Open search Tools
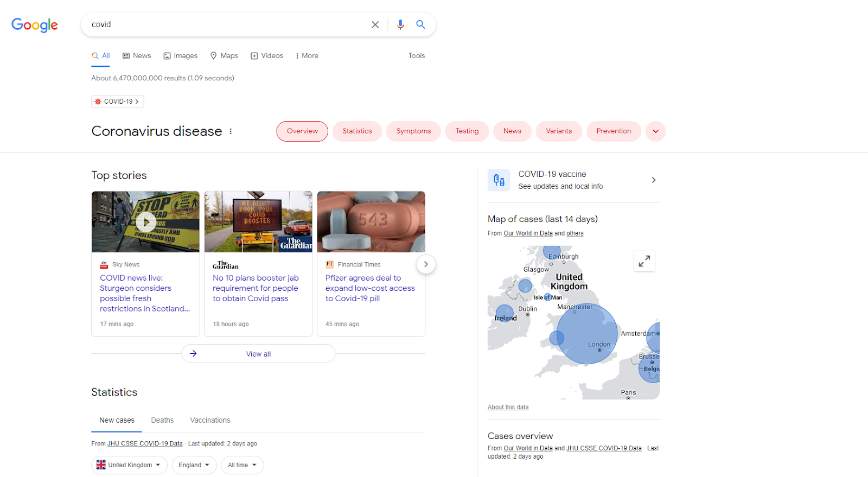This screenshot has width=868, height=477. [417, 56]
